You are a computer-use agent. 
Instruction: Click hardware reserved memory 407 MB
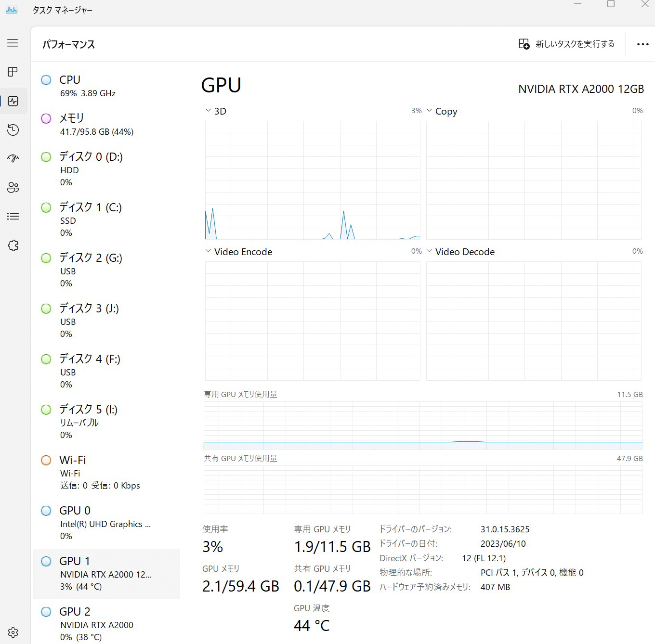pyautogui.click(x=495, y=587)
